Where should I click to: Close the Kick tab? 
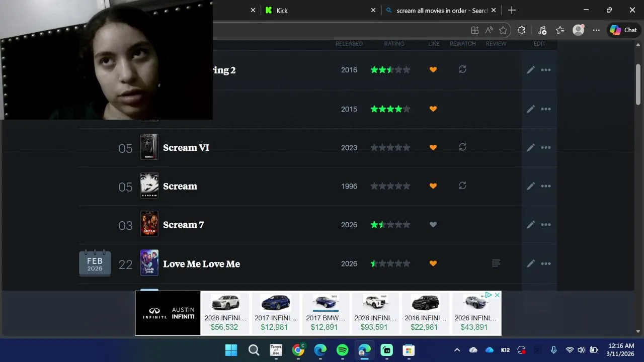click(x=373, y=10)
